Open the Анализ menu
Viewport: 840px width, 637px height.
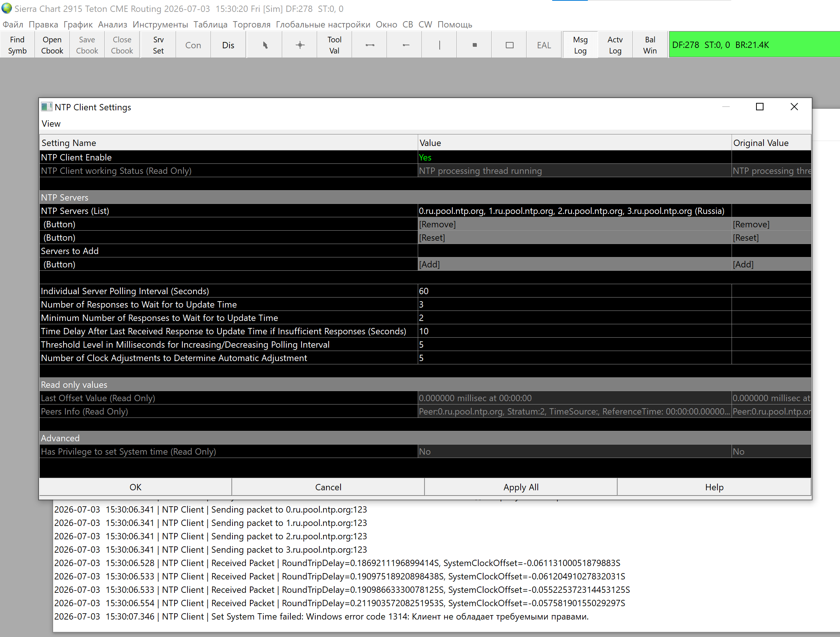tap(113, 24)
